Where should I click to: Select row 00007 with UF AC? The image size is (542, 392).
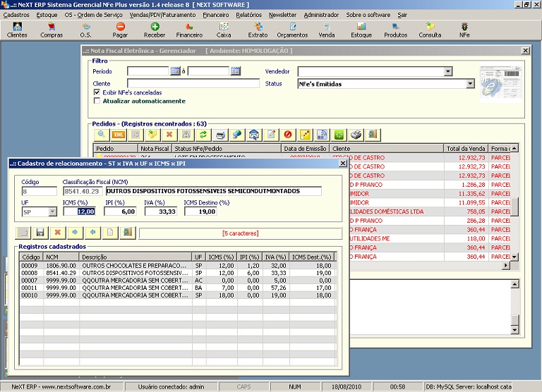177,281
